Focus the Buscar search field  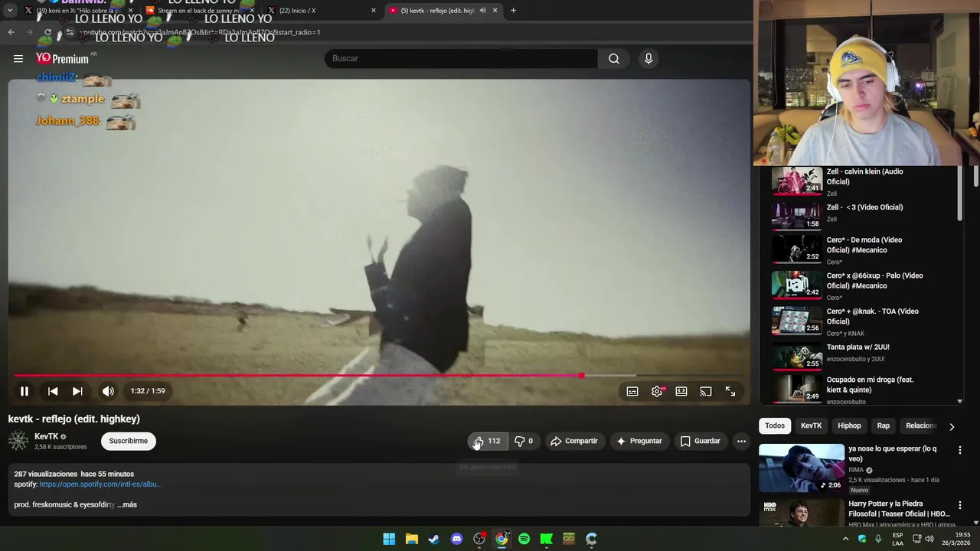click(462, 58)
